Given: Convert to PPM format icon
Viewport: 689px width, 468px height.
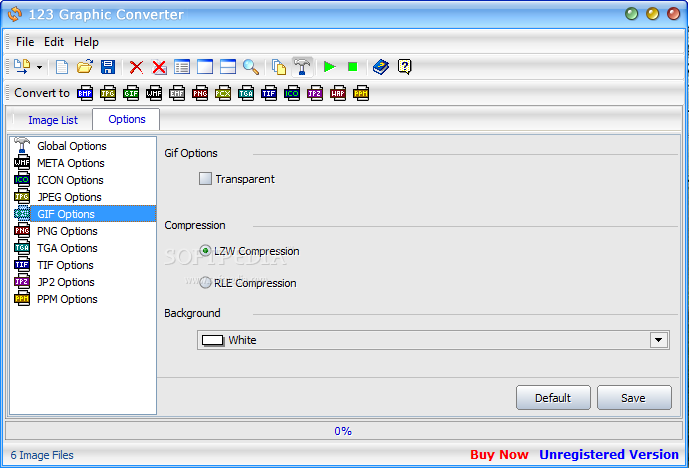Looking at the screenshot, I should coord(361,93).
